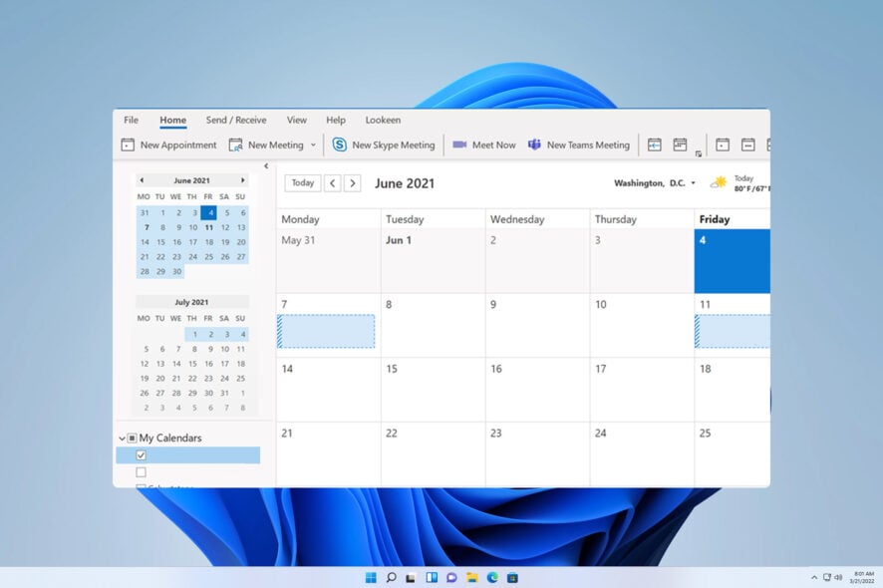Select June 15 in the mini calendar
This screenshot has width=883, height=588.
click(x=161, y=242)
